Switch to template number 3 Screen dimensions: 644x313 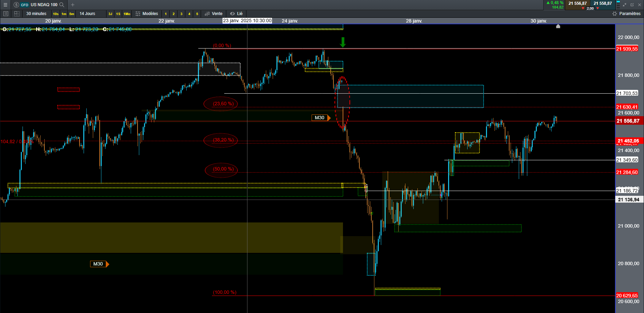tap(181, 14)
